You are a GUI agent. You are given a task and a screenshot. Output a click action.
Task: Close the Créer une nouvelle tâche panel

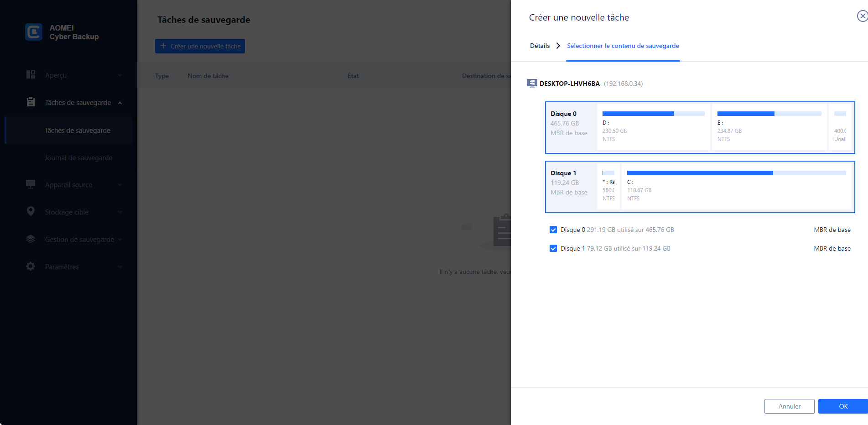[862, 16]
